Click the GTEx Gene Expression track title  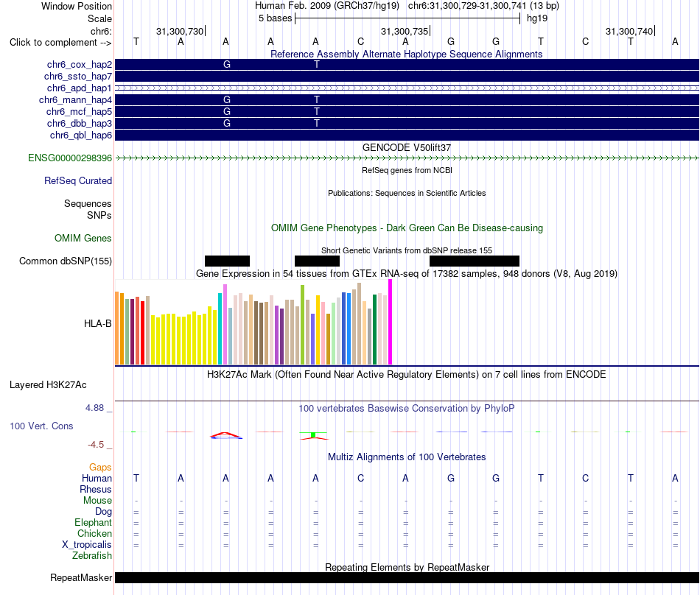tap(407, 273)
